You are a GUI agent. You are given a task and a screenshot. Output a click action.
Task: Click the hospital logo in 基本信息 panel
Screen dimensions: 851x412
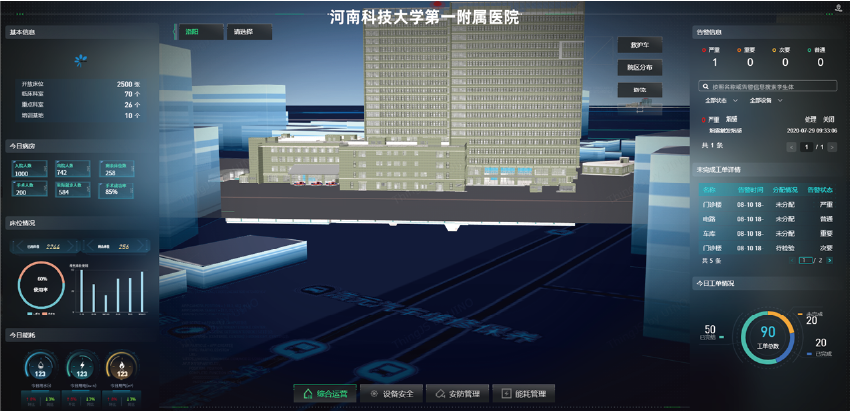pos(79,62)
